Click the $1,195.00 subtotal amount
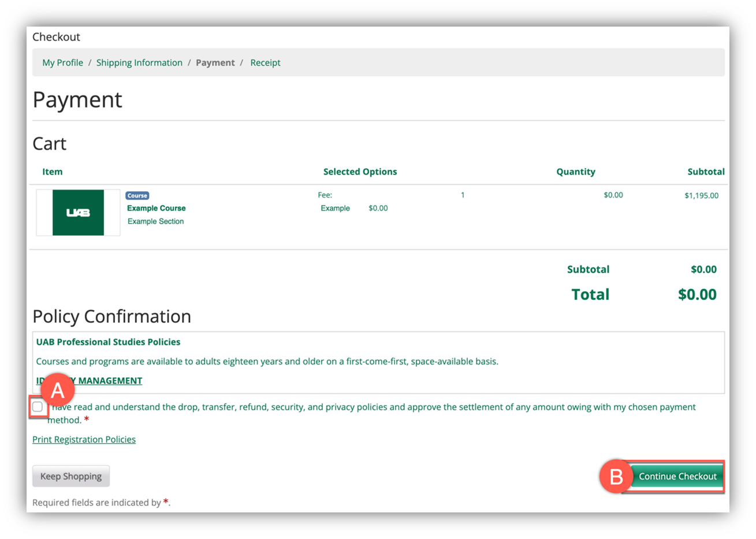 point(701,196)
